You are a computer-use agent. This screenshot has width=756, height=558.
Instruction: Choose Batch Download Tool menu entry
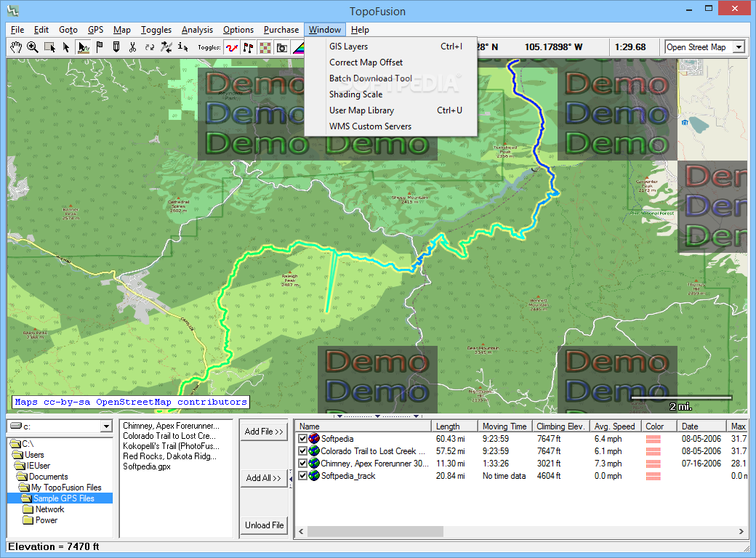pyautogui.click(x=391, y=78)
